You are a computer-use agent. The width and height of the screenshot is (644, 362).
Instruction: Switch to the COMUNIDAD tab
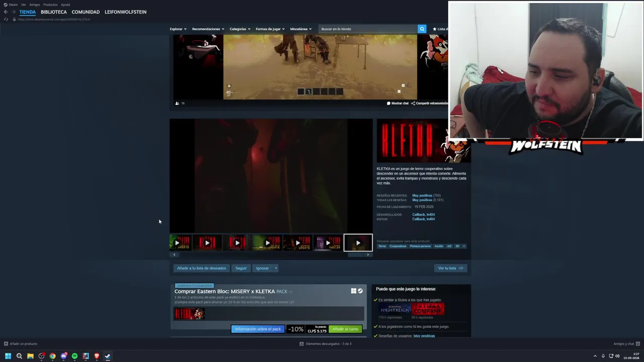point(86,12)
